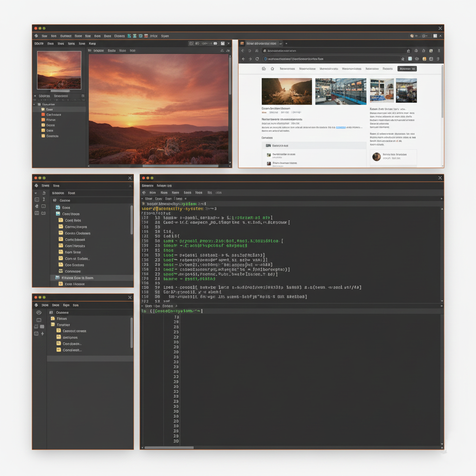The height and width of the screenshot is (476, 476).
Task: Select the highlighted row in the middle-left file tree
Action: [74, 278]
